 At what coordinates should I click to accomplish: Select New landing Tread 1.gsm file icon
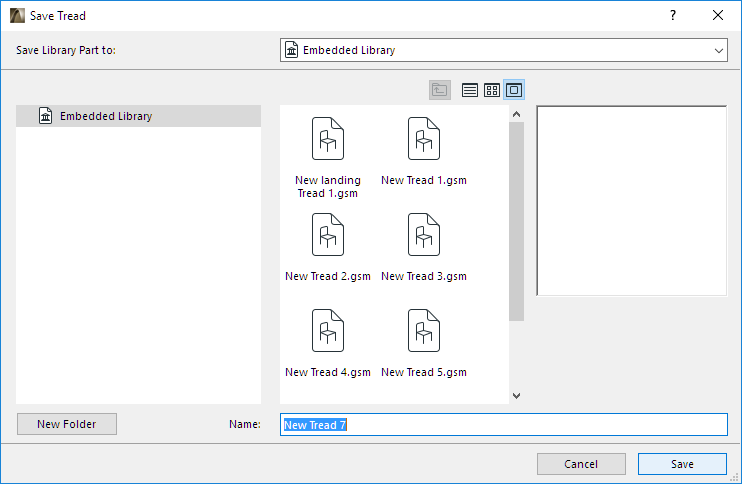pos(328,139)
